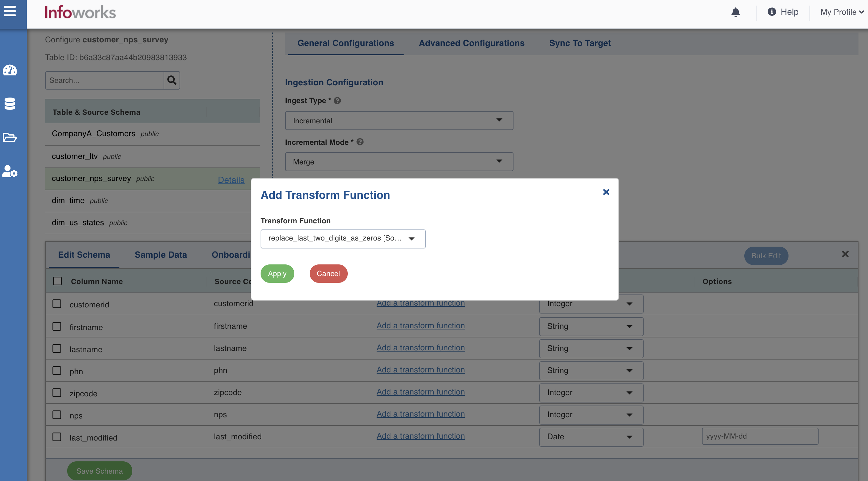The width and height of the screenshot is (868, 481).
Task: Open zipcode Integer type dropdown
Action: tap(591, 393)
